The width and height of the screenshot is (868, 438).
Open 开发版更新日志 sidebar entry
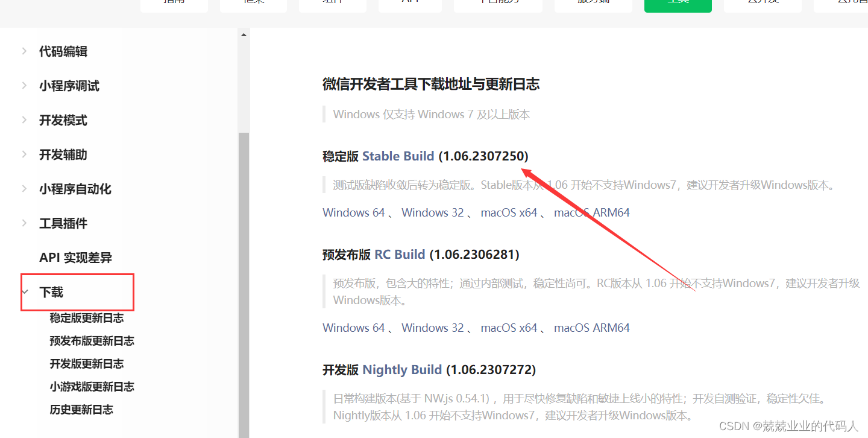87,364
